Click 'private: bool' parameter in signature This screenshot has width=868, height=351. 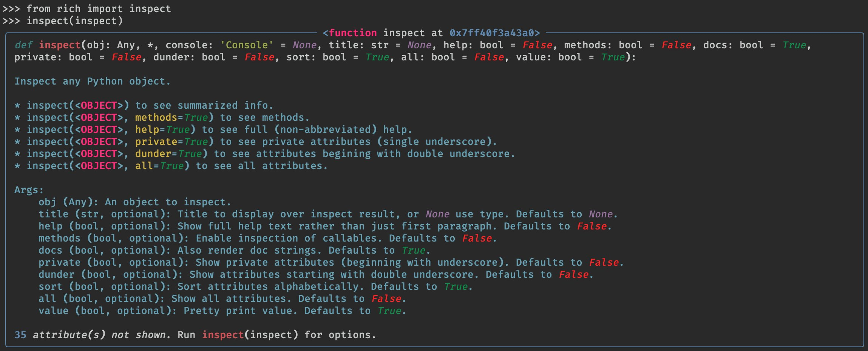53,57
